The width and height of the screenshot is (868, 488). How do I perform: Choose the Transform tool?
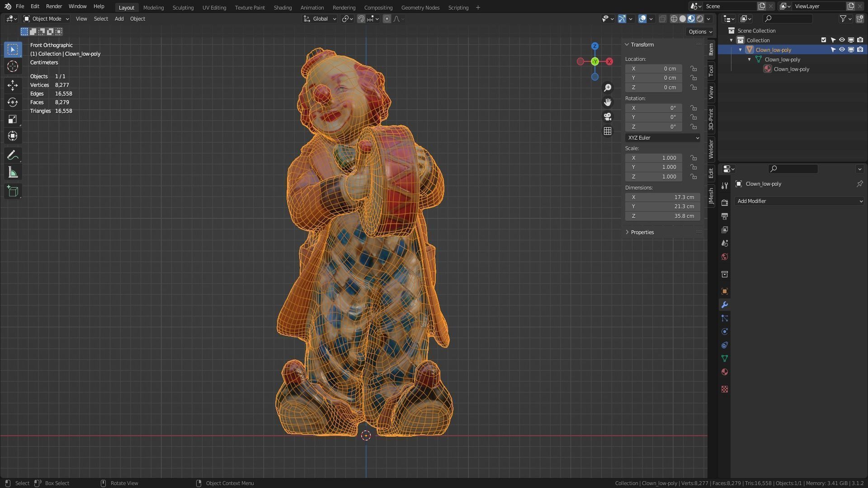pos(13,136)
